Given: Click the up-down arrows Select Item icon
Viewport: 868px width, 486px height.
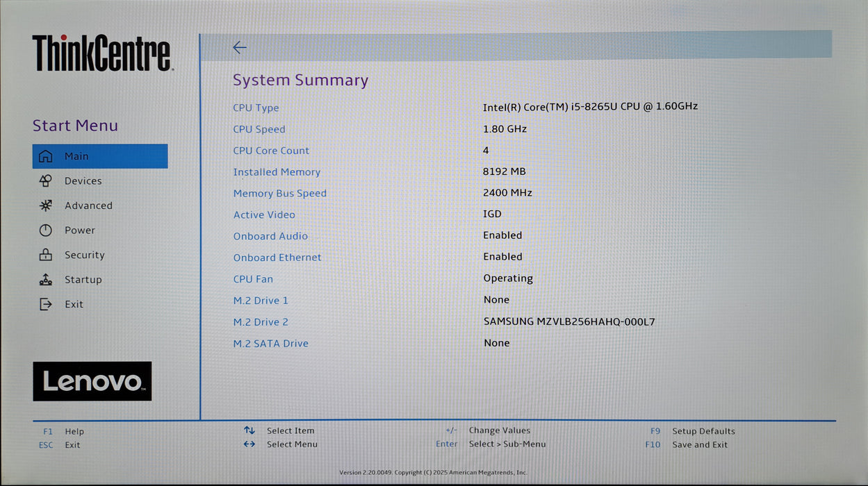Looking at the screenshot, I should point(249,430).
